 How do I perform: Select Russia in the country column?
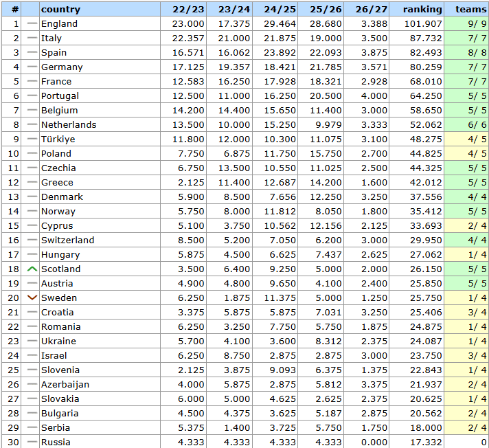pos(56,442)
